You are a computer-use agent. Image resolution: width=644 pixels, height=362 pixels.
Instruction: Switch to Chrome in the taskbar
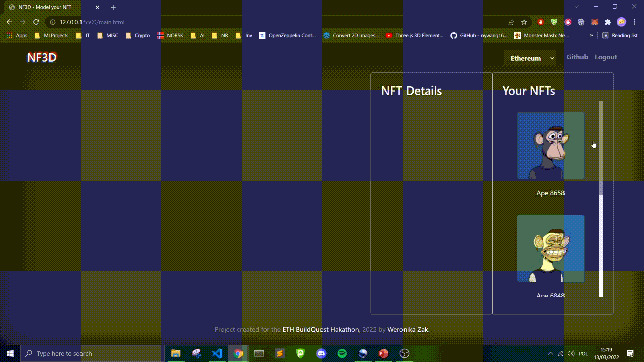[238, 353]
